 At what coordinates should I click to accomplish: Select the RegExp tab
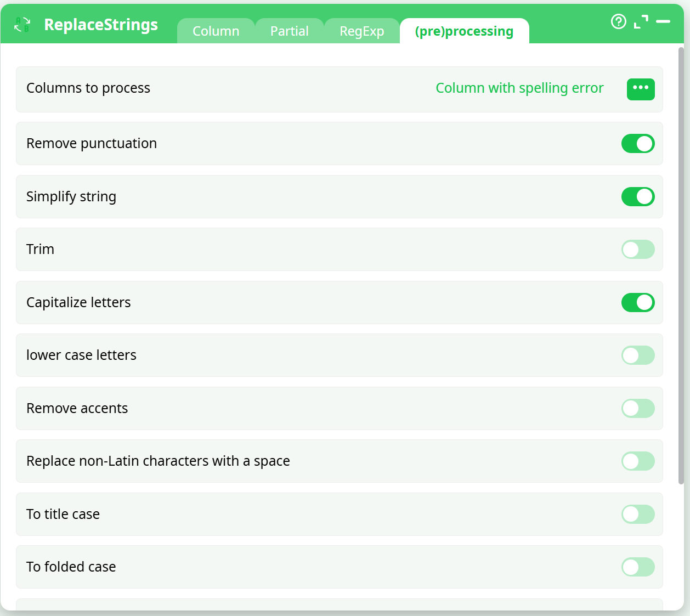click(361, 31)
